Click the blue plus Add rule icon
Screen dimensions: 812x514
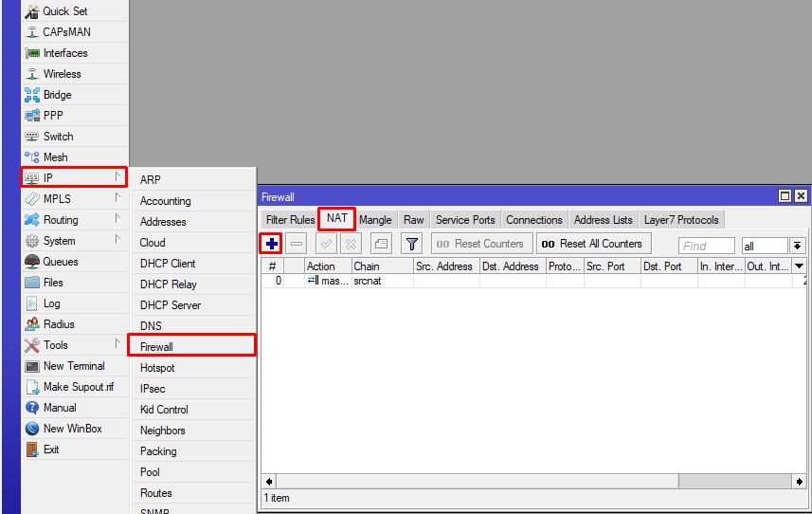[272, 245]
